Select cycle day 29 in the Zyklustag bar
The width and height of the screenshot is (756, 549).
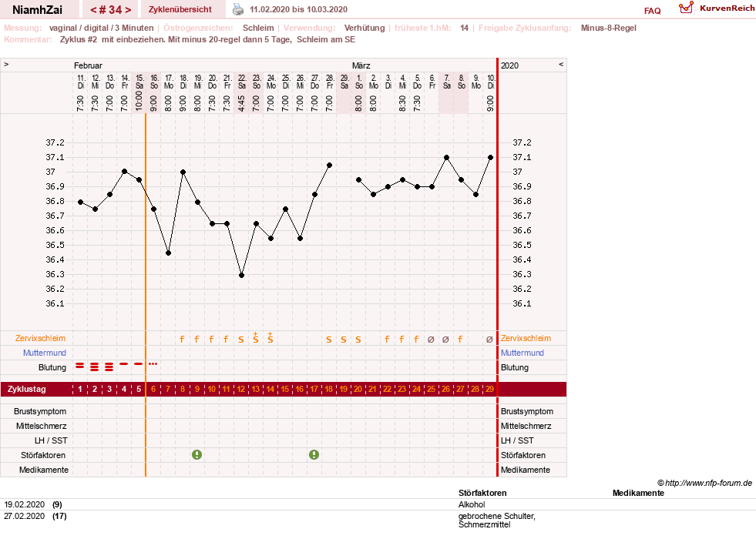(x=490, y=389)
